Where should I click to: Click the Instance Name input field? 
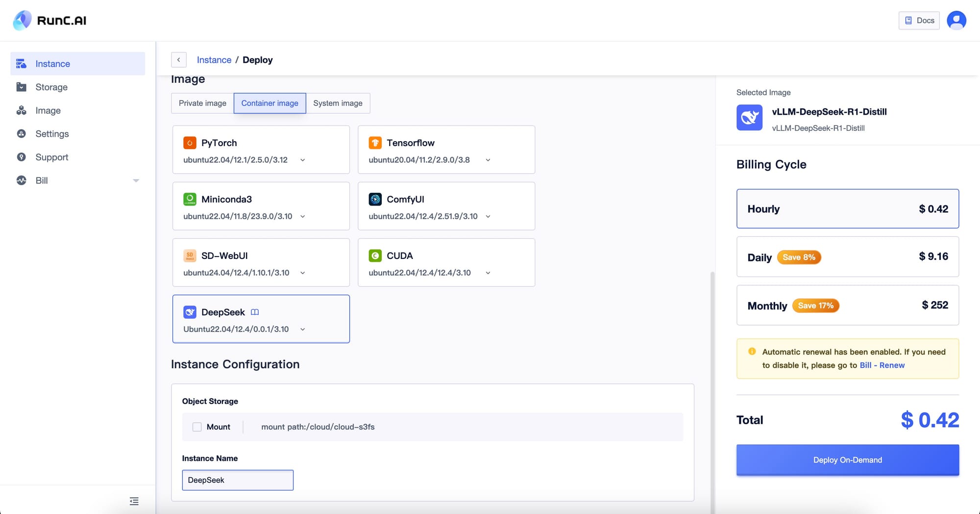click(x=238, y=480)
